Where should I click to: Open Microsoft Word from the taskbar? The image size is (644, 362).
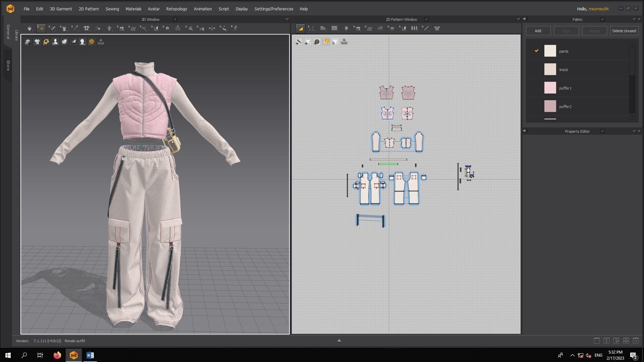pos(90,355)
